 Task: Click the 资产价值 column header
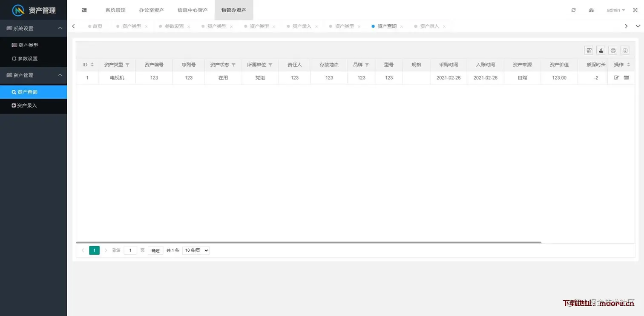[559, 65]
